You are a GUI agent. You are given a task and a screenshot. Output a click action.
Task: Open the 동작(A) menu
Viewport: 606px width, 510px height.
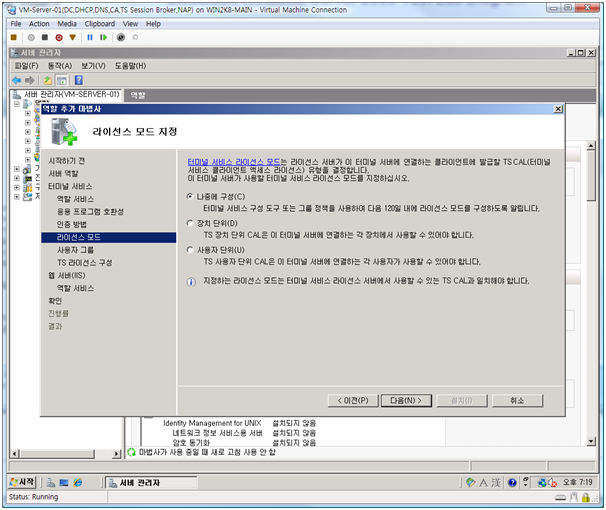point(60,66)
